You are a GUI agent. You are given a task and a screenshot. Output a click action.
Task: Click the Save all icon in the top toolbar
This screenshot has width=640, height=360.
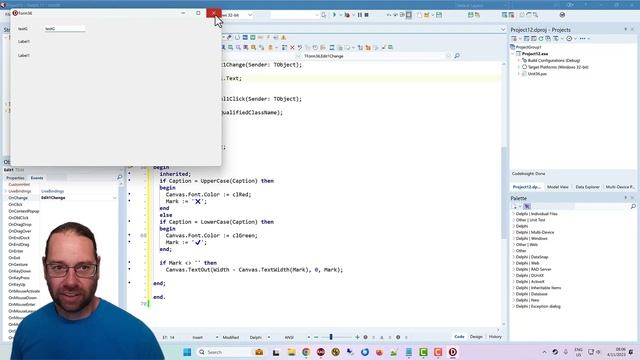(x=439, y=15)
